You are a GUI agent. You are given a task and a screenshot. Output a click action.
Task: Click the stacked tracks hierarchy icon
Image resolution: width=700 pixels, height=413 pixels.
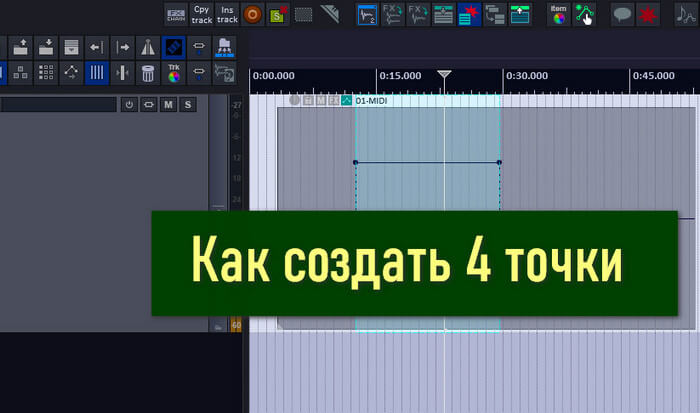pyautogui.click(x=495, y=15)
